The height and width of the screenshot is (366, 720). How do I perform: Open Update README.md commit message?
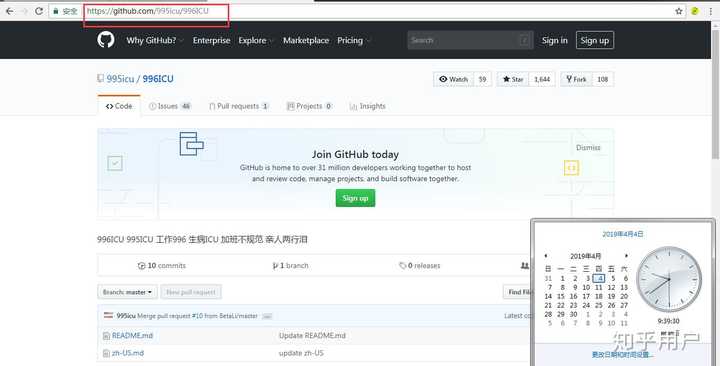(x=312, y=336)
